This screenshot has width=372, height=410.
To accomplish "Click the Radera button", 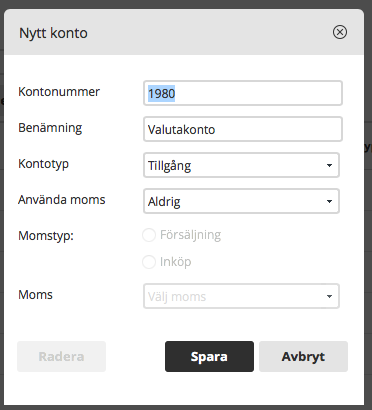I will coord(61,356).
